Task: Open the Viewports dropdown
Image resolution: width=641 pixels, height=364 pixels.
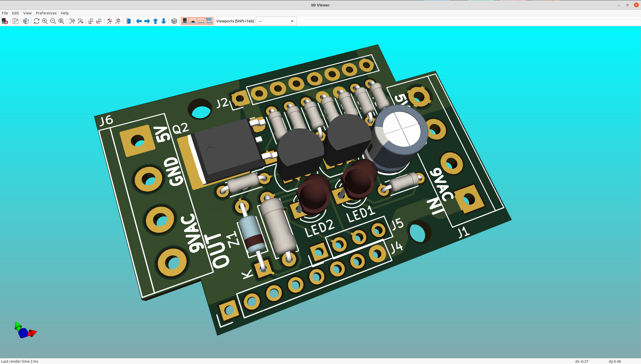Action: (x=276, y=21)
